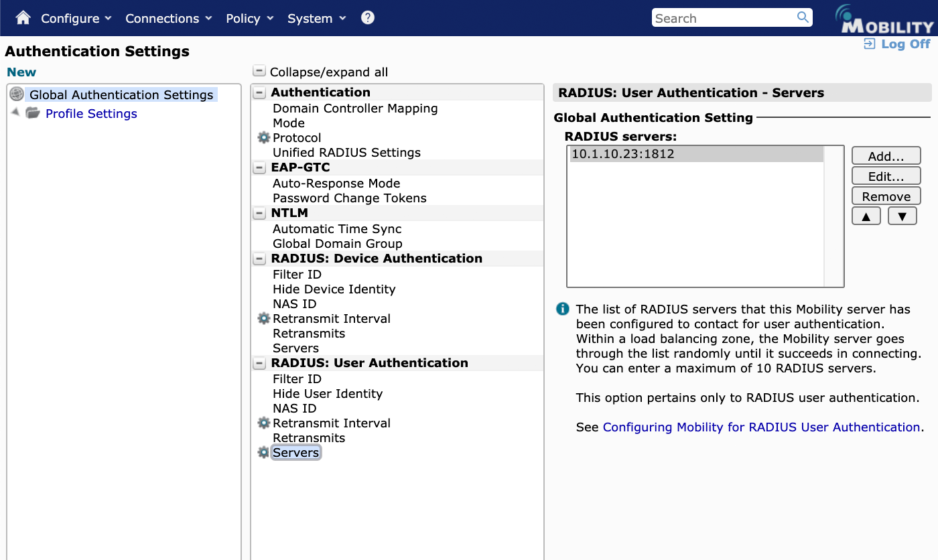
Task: Collapse the NTLM section
Action: (259, 212)
